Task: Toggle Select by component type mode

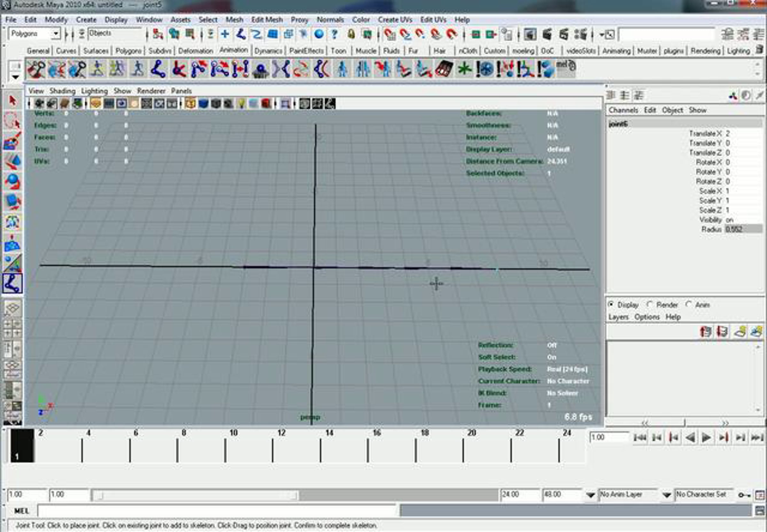Action: pyautogui.click(x=190, y=34)
